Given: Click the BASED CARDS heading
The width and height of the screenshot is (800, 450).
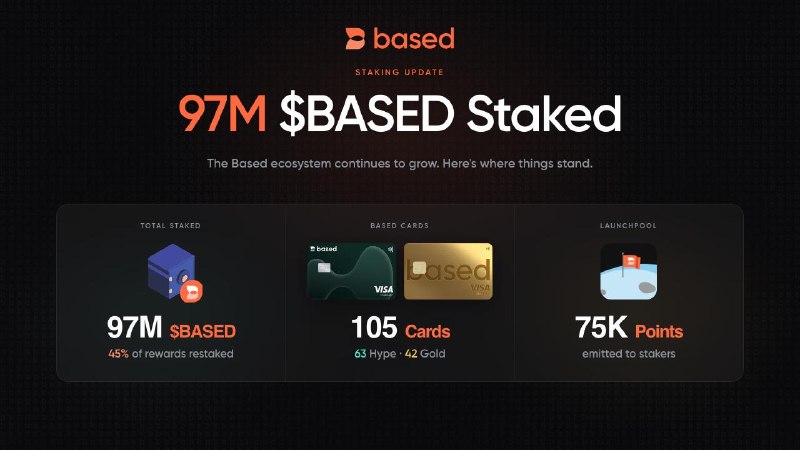Looking at the screenshot, I should point(399,225).
